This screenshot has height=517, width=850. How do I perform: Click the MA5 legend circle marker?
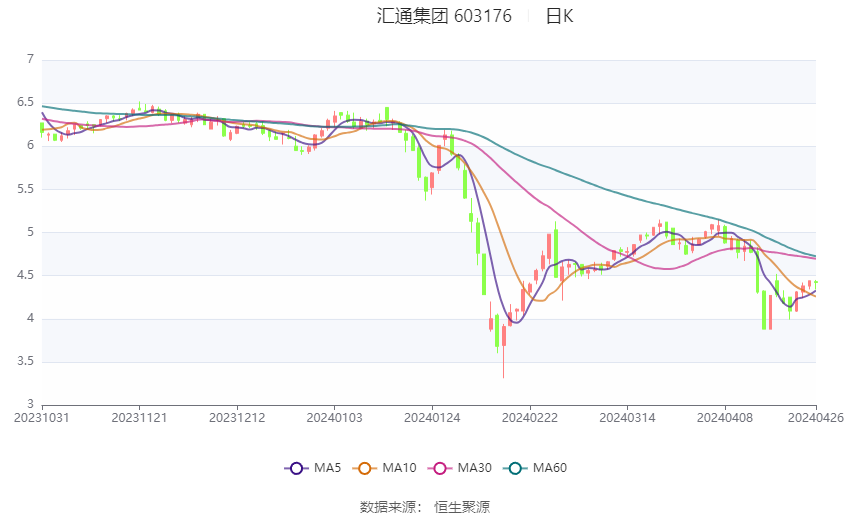294,468
